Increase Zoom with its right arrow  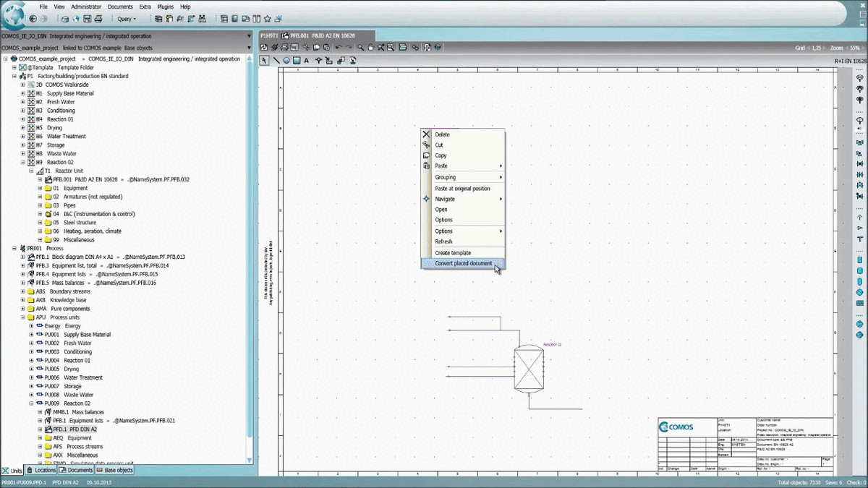[x=864, y=48]
